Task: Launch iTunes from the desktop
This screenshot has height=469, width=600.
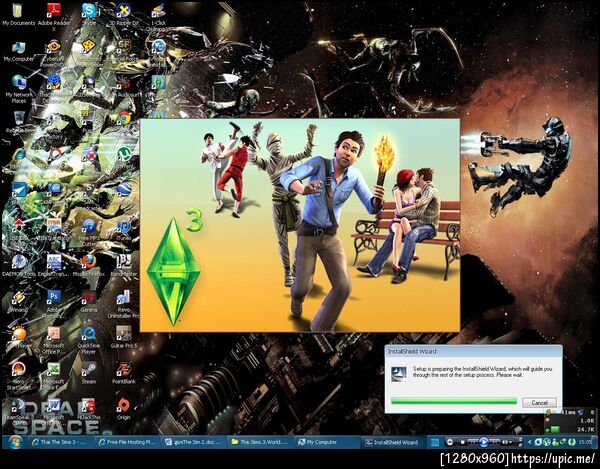Action: click(124, 229)
